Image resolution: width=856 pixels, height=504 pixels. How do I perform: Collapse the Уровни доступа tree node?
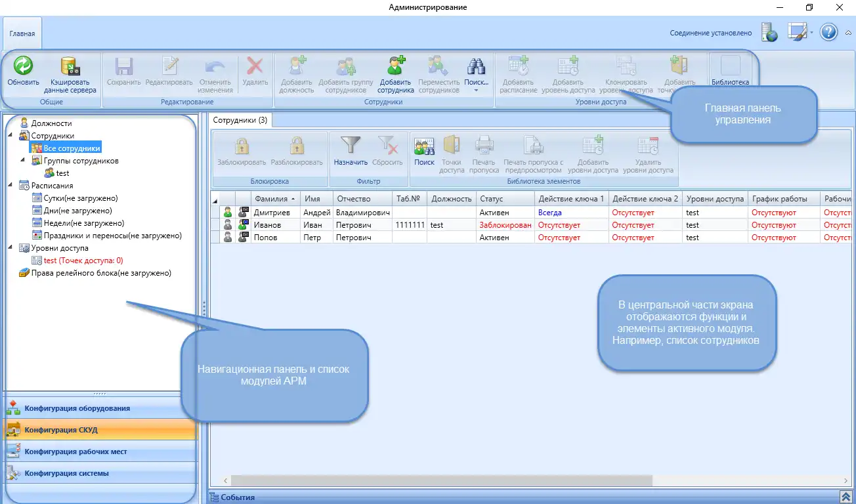tap(10, 248)
